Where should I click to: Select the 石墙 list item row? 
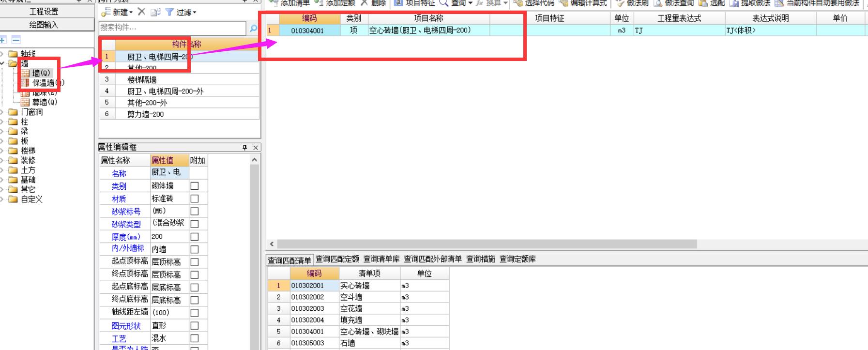tap(358, 343)
